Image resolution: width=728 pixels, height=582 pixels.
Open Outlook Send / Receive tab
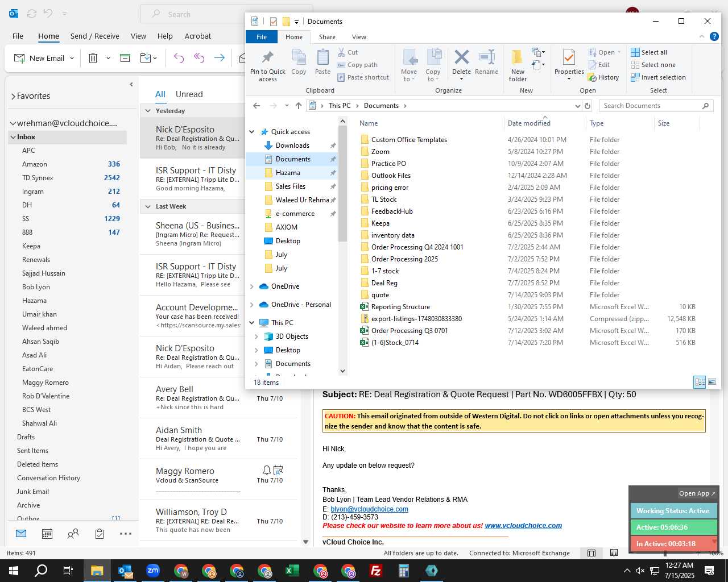[x=95, y=36]
